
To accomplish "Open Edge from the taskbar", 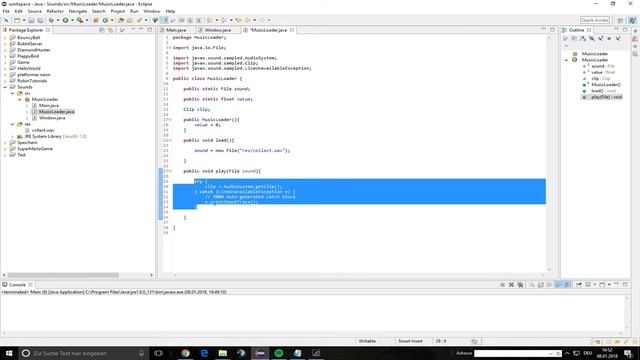I will pos(204,353).
